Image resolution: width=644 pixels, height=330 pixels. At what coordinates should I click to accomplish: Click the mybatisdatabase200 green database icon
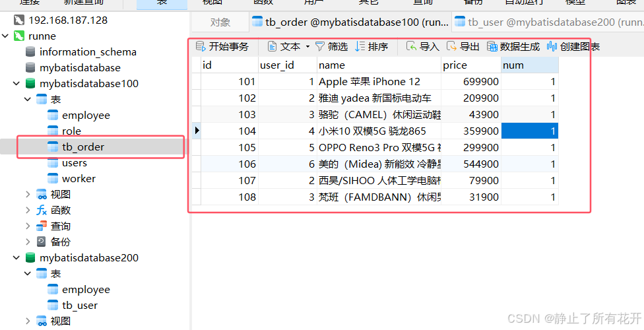[30, 257]
